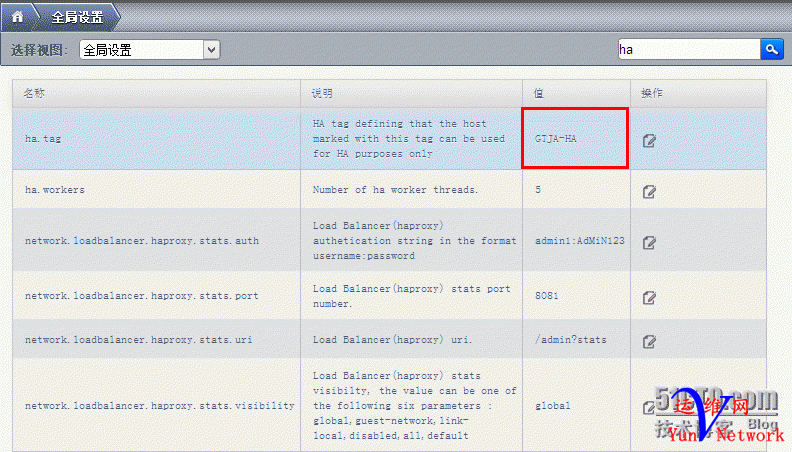Viewport: 792px width, 452px height.
Task: Click the 'stats port number.' description
Action: click(412, 296)
